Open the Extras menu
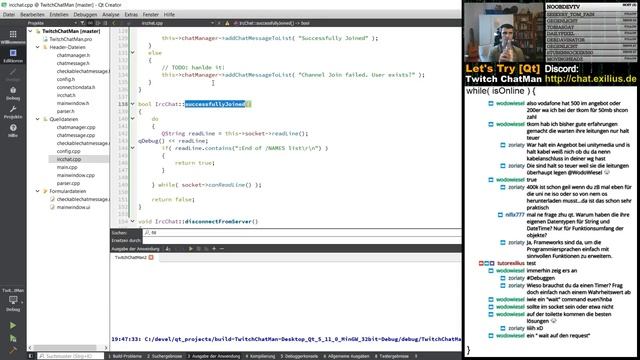 click(131, 14)
